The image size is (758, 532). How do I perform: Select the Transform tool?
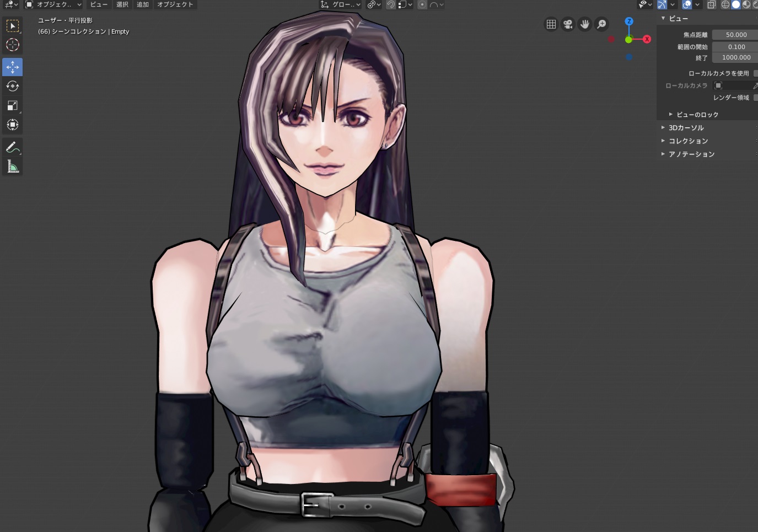[x=12, y=125]
